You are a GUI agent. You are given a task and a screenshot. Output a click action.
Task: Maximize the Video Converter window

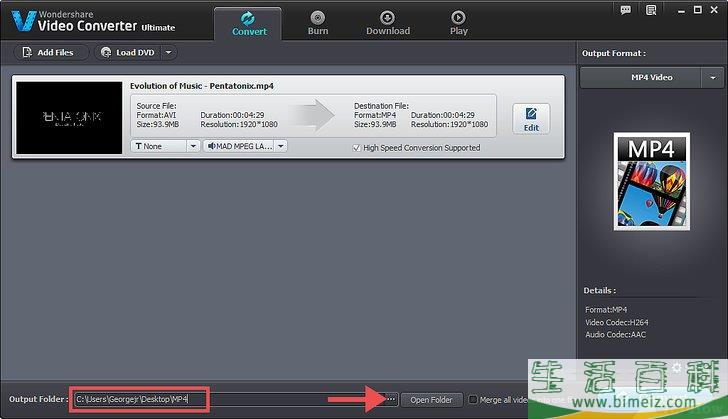pos(697,10)
